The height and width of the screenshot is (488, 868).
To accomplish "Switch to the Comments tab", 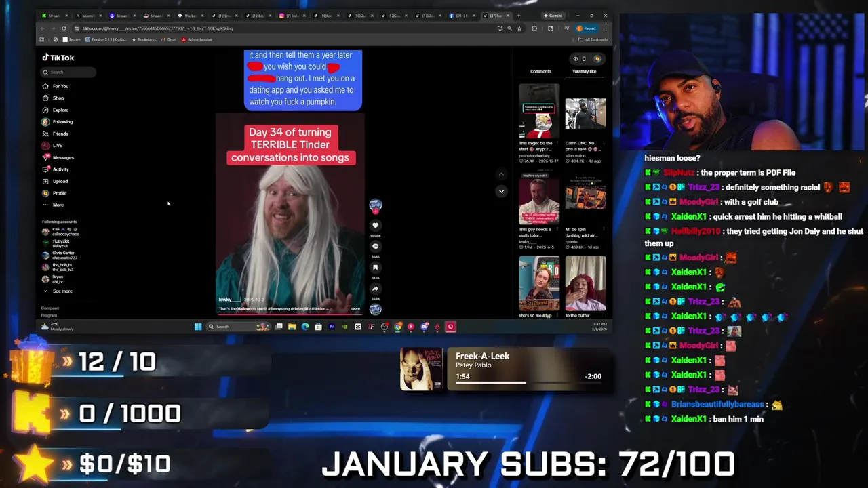I will (x=540, y=71).
